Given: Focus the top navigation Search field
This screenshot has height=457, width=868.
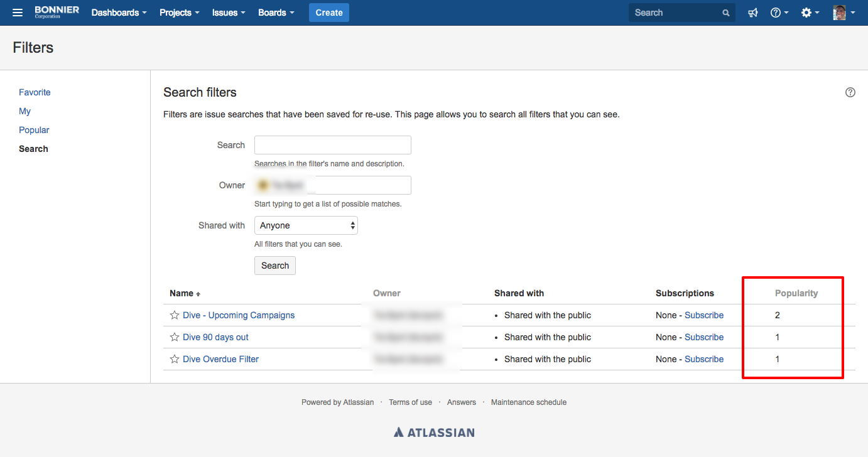Looking at the screenshot, I should point(681,13).
